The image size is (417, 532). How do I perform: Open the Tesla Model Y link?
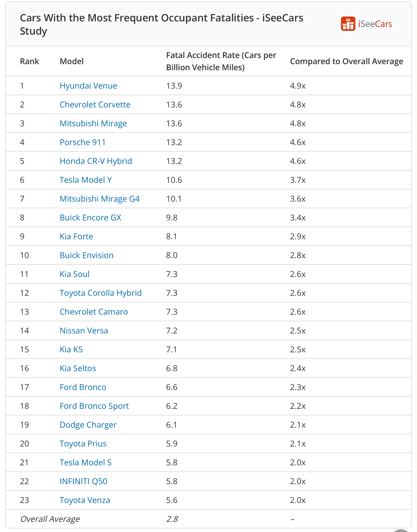click(x=85, y=180)
